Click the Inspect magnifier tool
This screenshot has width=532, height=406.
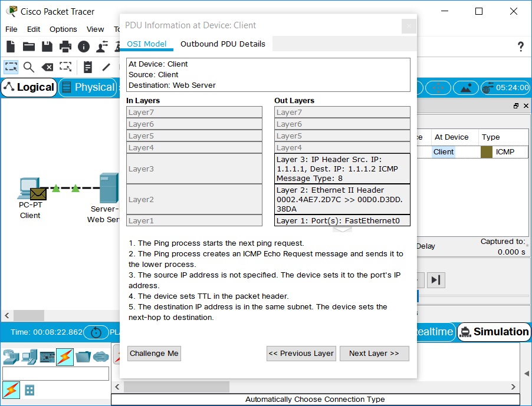(x=28, y=67)
